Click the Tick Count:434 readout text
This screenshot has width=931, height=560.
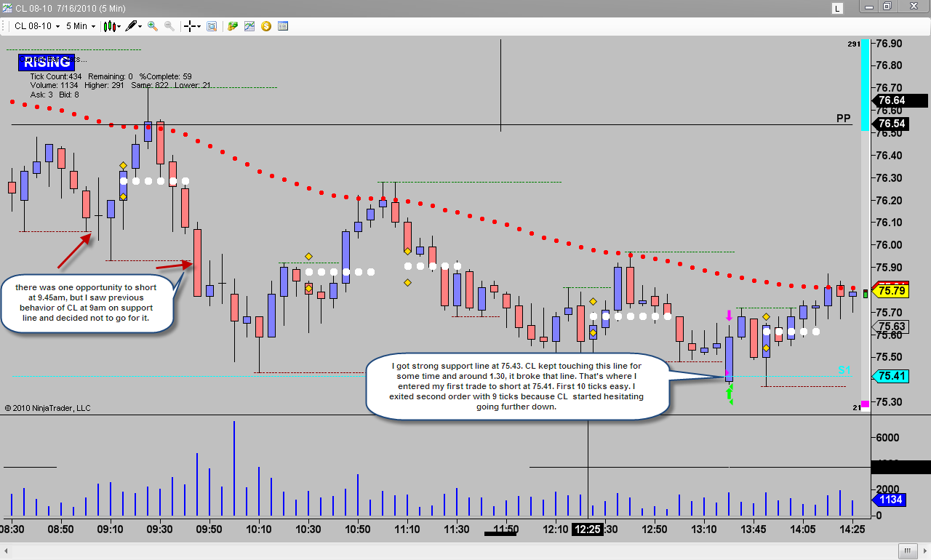click(56, 76)
